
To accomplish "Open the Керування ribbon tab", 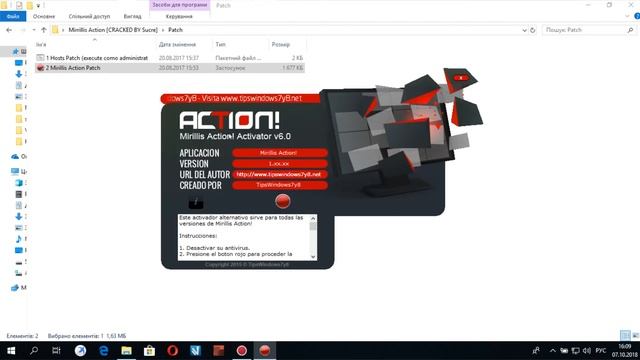I will tap(179, 16).
